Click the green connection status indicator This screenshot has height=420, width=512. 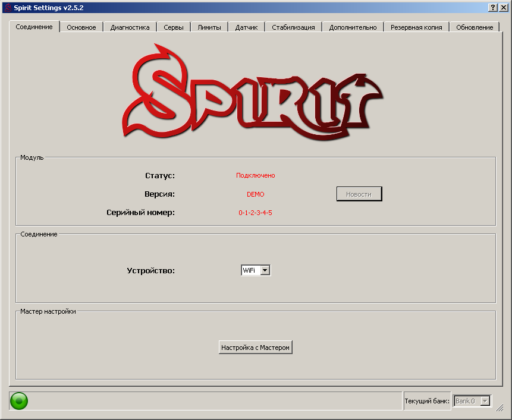pos(19,401)
